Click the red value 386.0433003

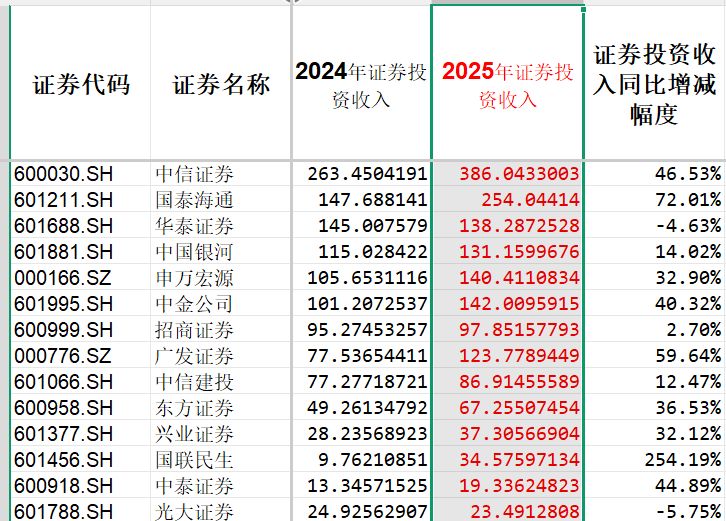point(519,174)
